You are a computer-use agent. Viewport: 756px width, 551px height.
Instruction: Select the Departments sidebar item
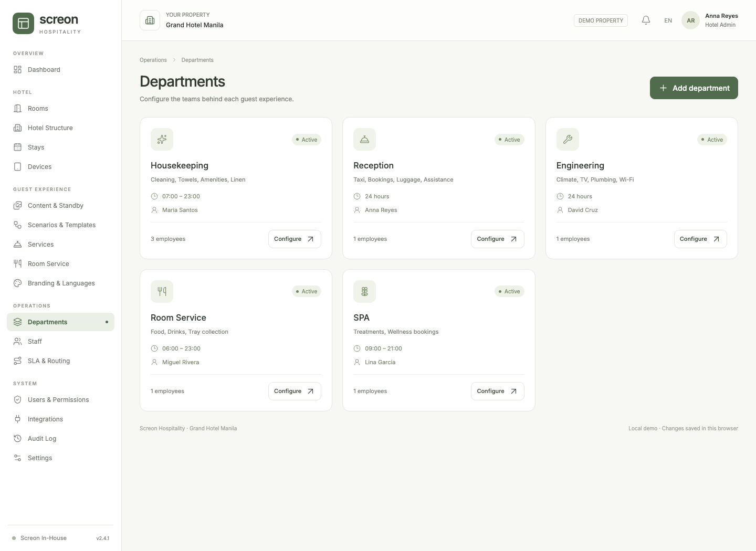coord(60,322)
